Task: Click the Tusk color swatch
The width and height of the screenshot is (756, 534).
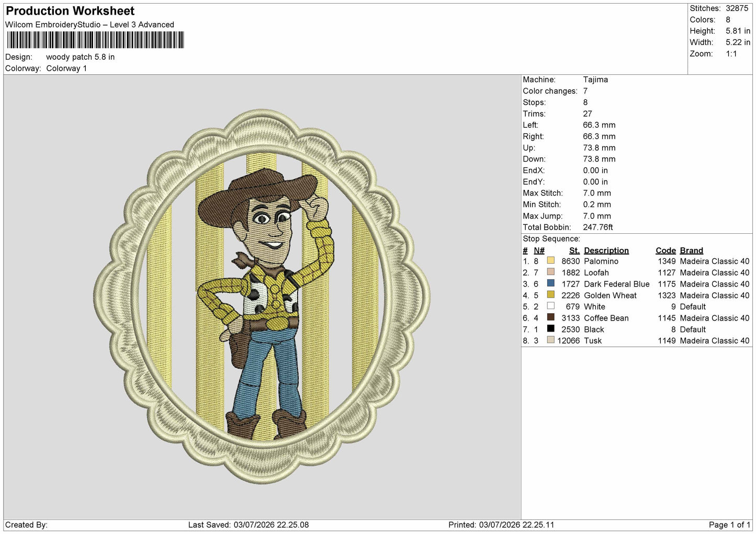Action: (x=550, y=340)
